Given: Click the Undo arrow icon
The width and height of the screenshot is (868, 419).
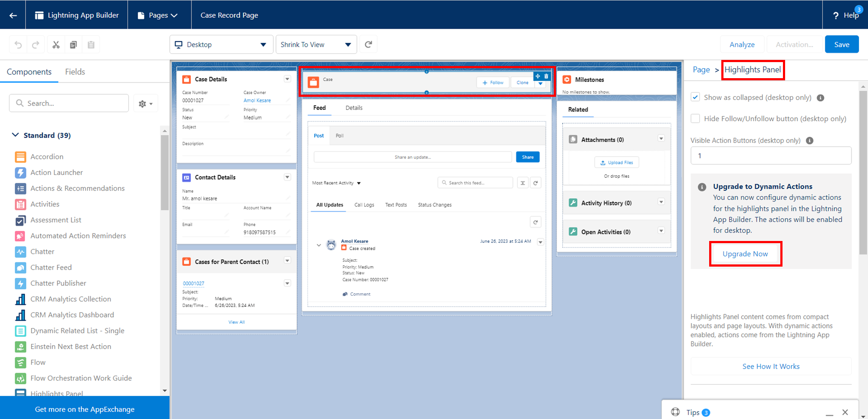Looking at the screenshot, I should point(18,44).
